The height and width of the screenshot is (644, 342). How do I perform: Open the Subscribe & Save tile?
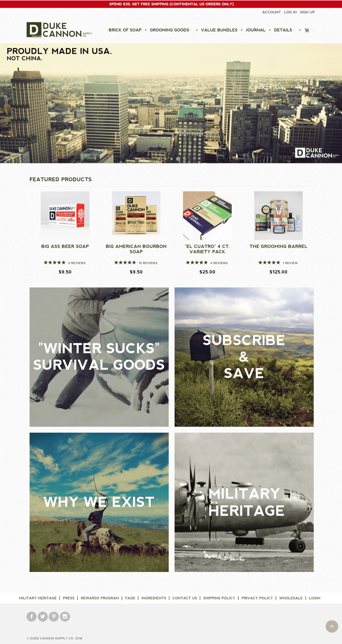tap(244, 357)
